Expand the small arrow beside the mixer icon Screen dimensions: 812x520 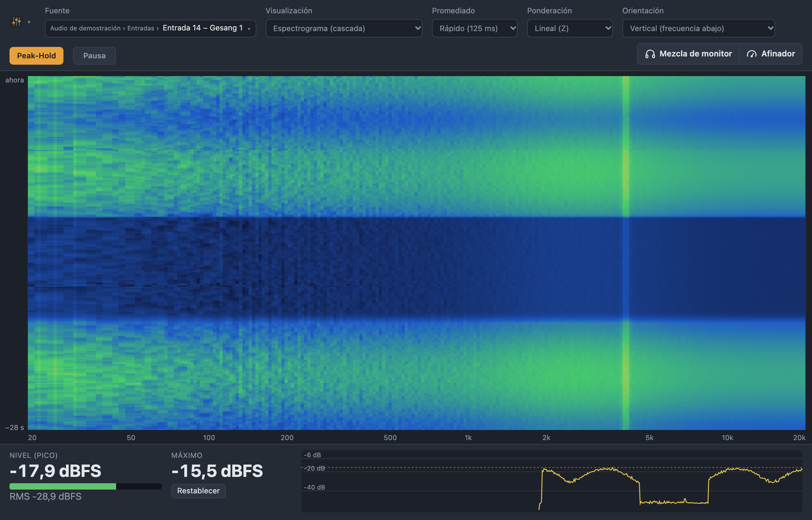(29, 22)
